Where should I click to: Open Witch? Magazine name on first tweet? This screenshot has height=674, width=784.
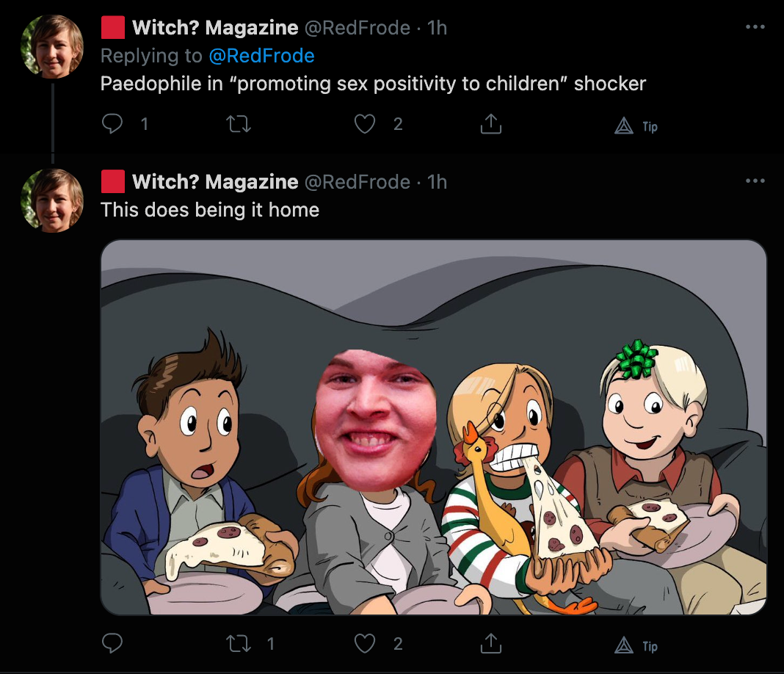pos(215,28)
